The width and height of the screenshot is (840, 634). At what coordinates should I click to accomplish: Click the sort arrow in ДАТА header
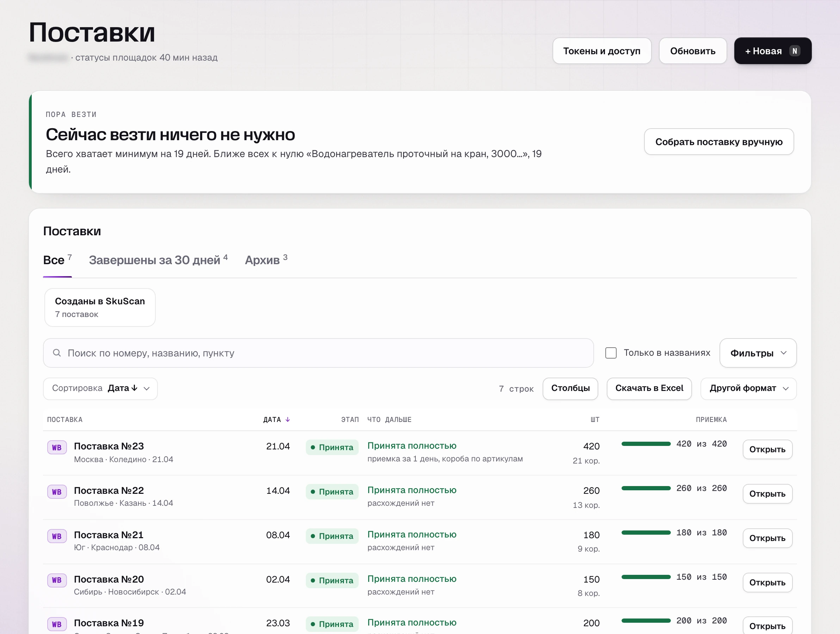click(288, 419)
